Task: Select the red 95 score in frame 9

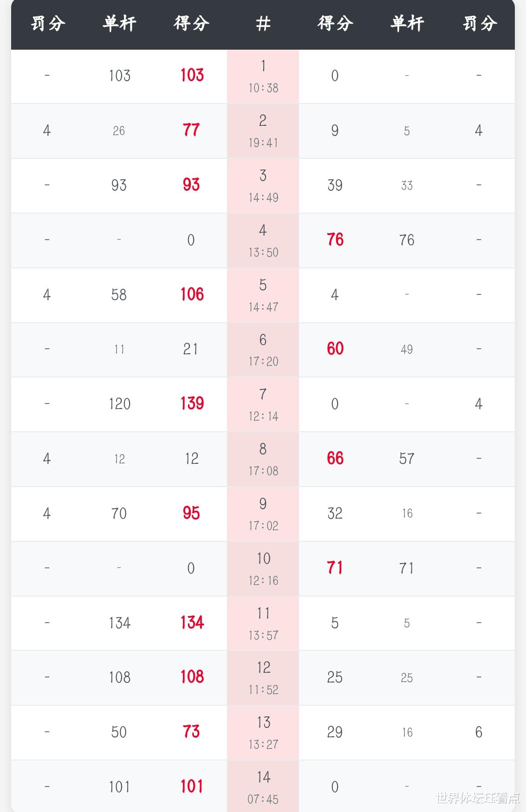Action: point(191,513)
